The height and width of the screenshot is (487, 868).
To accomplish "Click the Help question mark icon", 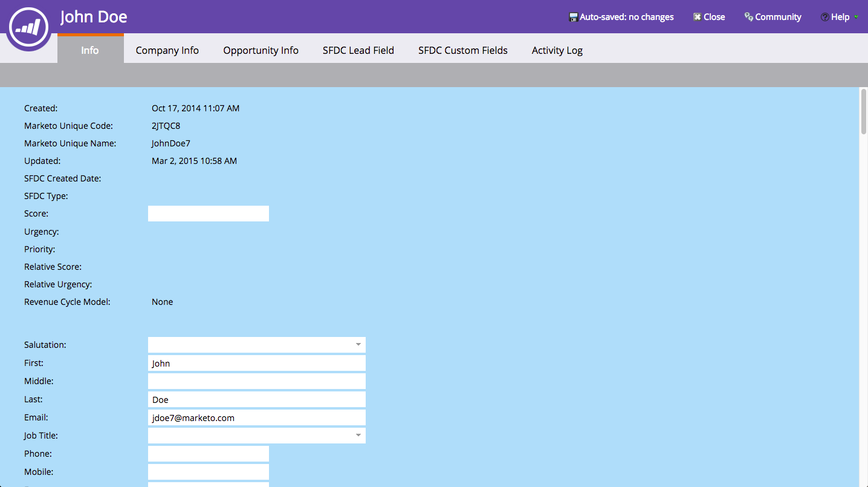I will [824, 17].
